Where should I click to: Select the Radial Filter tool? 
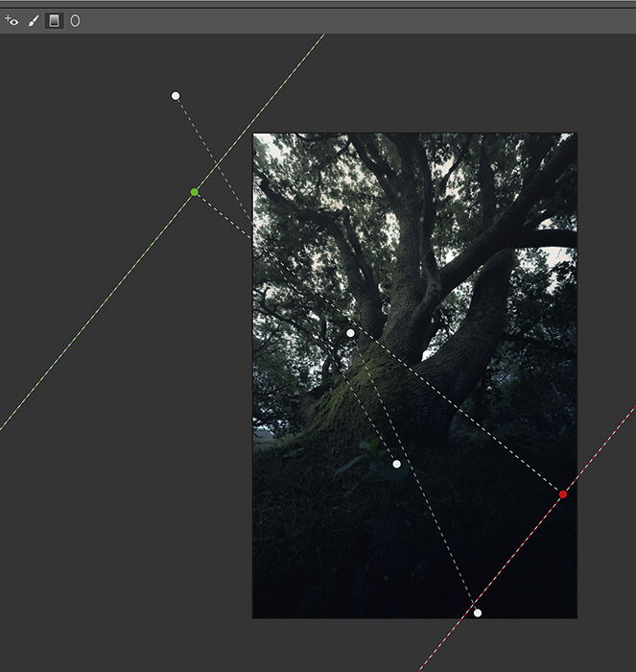(x=75, y=20)
